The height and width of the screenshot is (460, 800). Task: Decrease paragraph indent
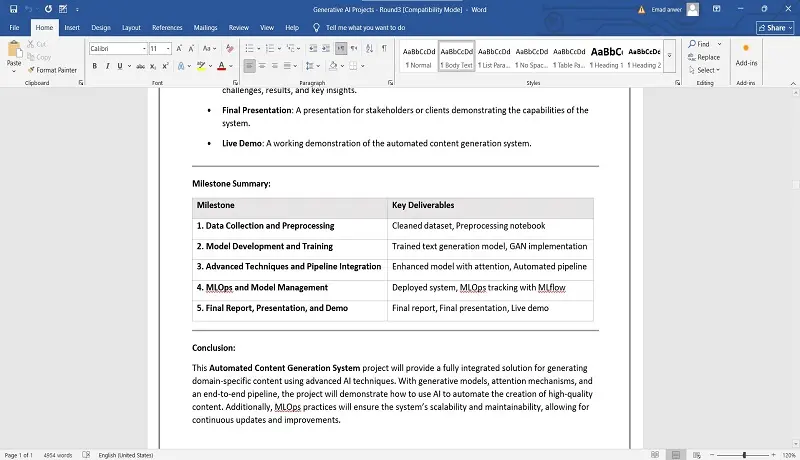click(313, 48)
